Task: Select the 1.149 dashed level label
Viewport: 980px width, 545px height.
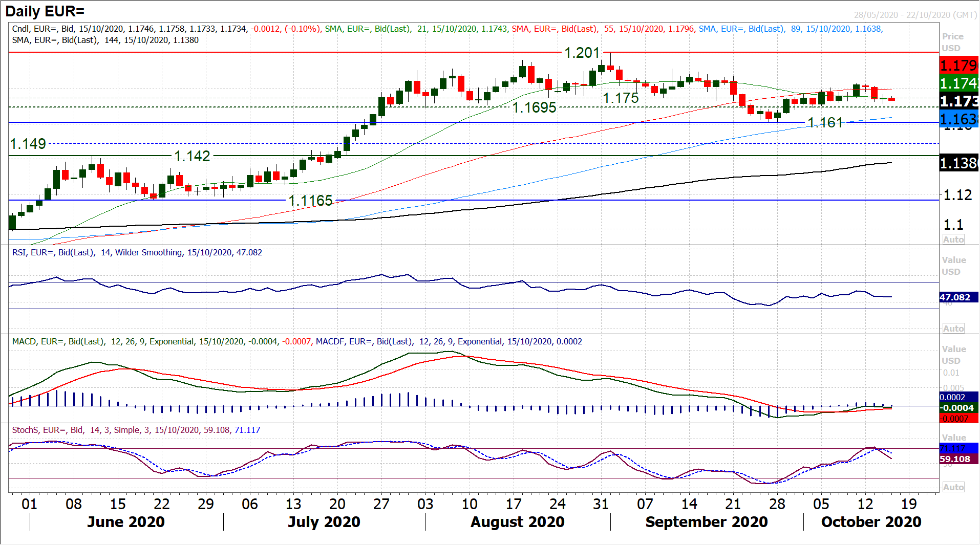Action: coord(28,144)
